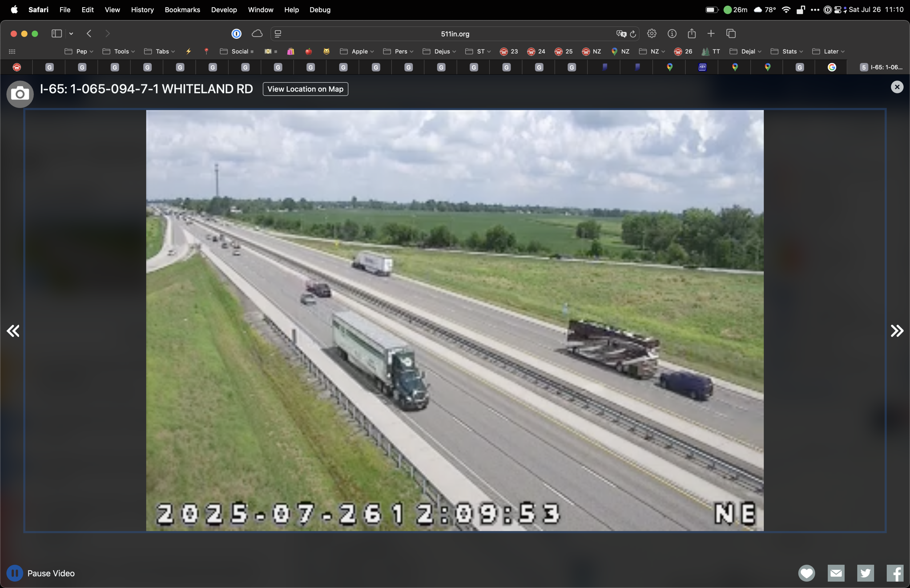
Task: Click the red apple bookmark icon
Action: (x=309, y=52)
